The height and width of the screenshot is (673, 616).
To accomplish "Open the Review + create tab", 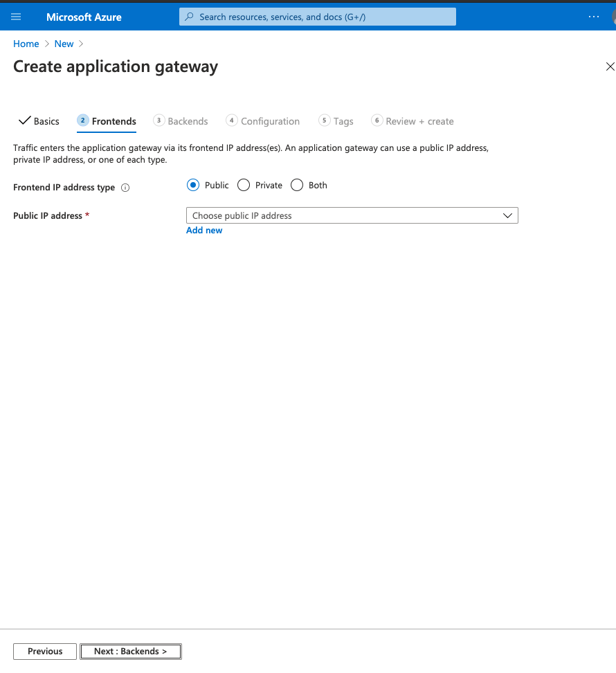I will click(419, 121).
